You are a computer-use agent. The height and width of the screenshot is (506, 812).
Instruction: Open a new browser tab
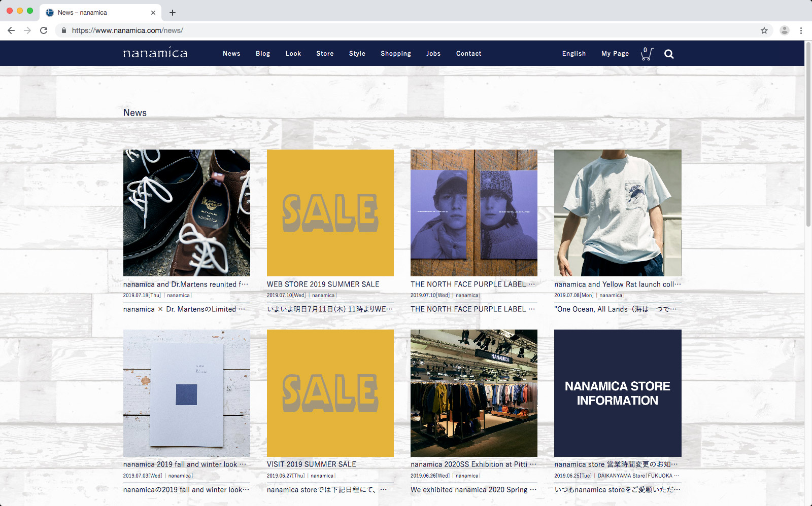(173, 13)
